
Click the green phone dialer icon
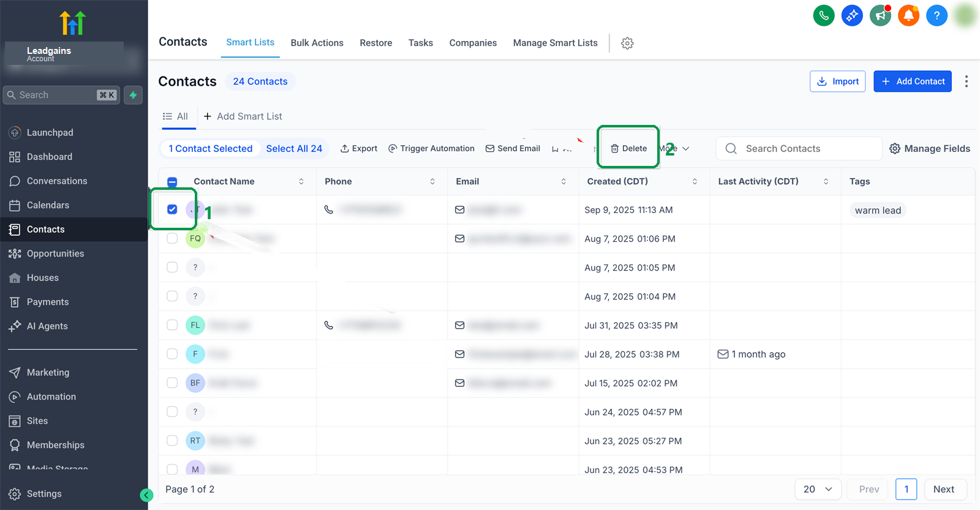(824, 15)
